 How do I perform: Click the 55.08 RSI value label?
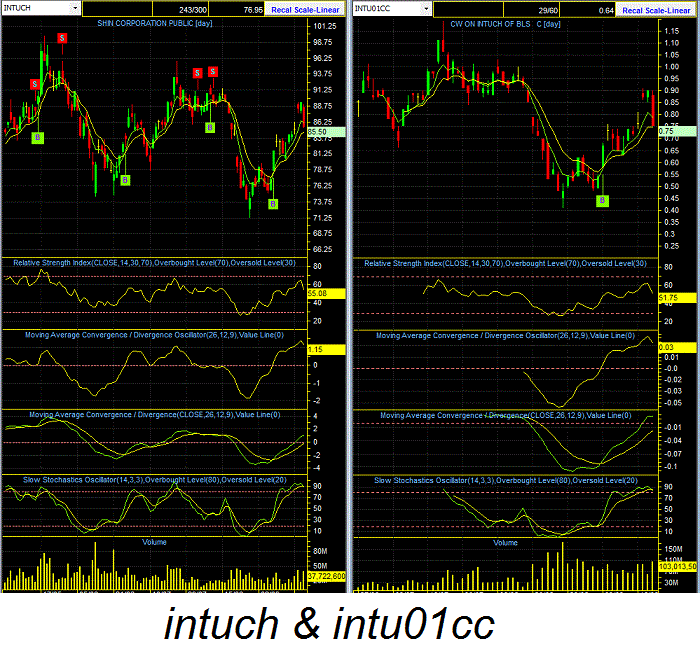326,293
